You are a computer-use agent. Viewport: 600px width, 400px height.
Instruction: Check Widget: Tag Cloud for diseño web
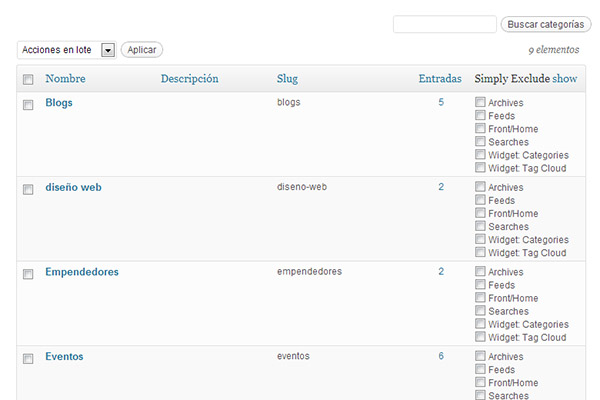480,252
